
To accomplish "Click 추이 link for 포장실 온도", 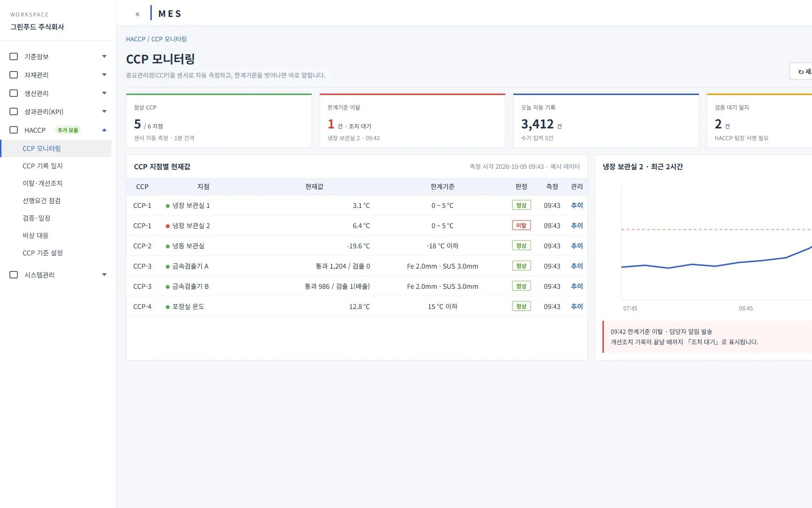I will click(x=577, y=307).
